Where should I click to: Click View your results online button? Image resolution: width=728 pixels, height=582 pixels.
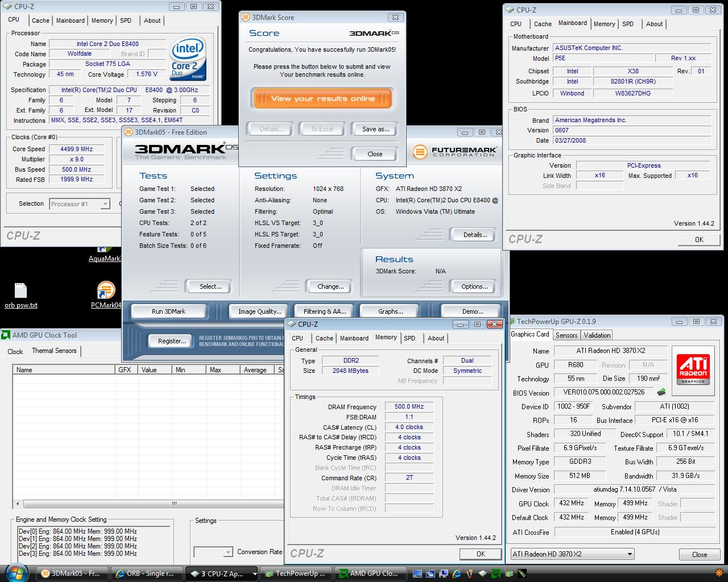(322, 98)
